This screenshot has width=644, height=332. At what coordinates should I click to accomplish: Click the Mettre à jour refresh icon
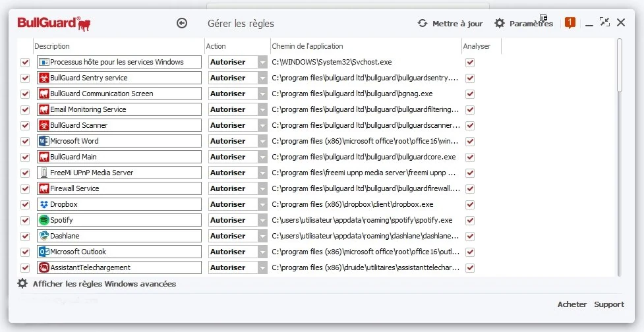click(423, 24)
